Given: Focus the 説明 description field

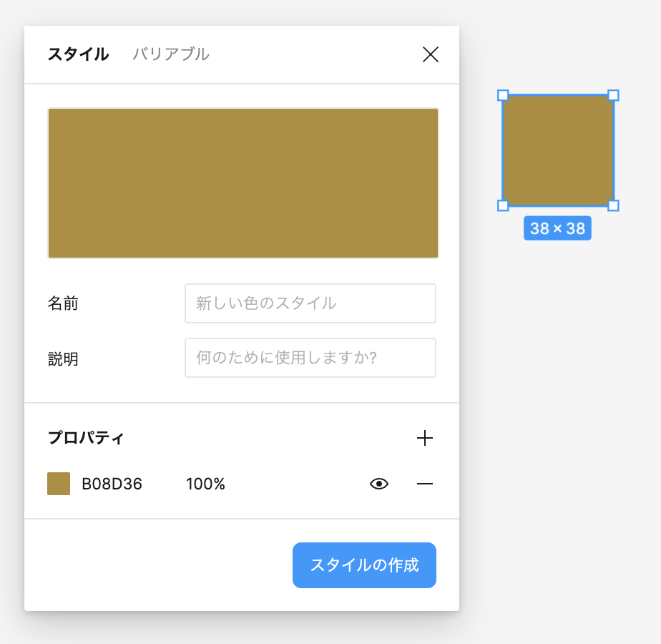Looking at the screenshot, I should [310, 358].
